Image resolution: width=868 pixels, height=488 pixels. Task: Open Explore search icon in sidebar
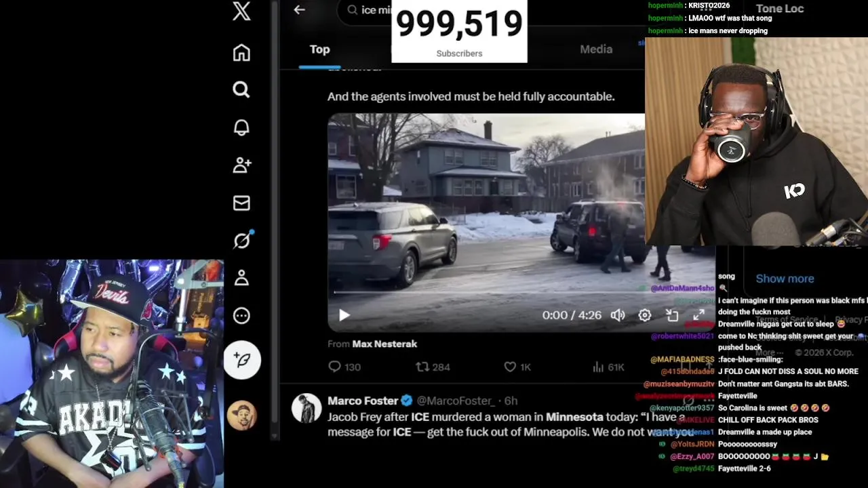[241, 89]
